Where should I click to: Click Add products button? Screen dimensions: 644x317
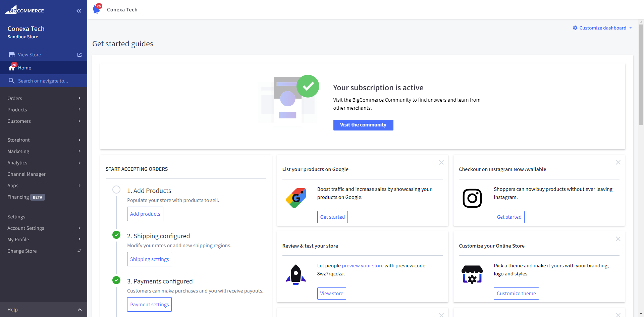point(145,214)
